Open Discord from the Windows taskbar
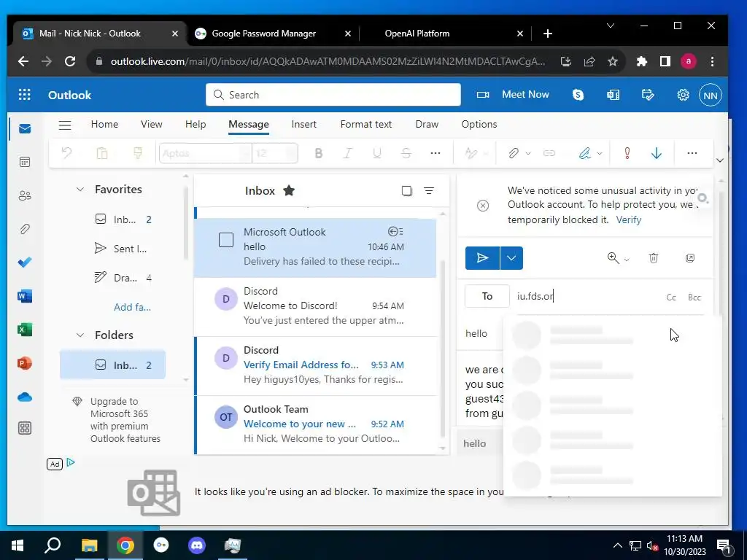The width and height of the screenshot is (747, 560). 197,545
